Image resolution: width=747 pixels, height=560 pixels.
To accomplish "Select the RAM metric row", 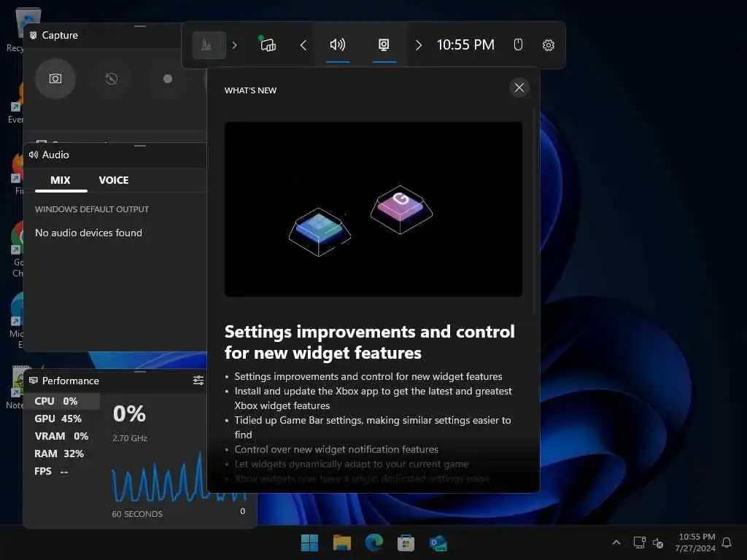I will (x=62, y=454).
